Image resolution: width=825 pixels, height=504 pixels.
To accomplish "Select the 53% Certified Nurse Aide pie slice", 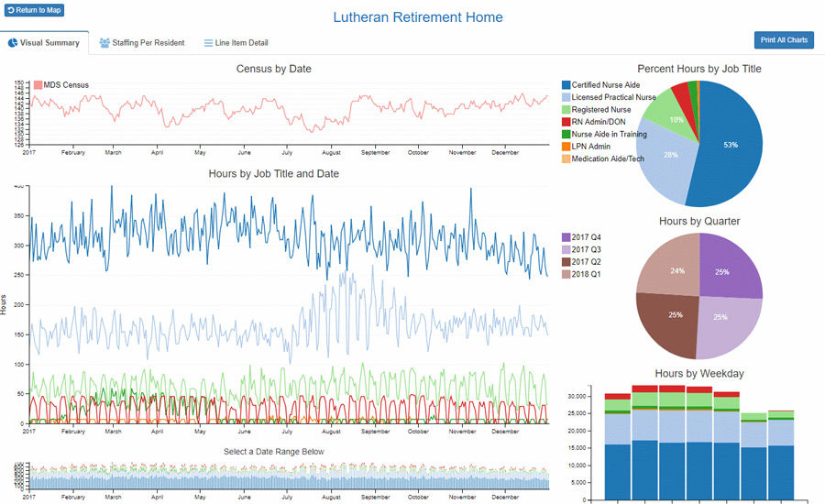I will [x=731, y=145].
